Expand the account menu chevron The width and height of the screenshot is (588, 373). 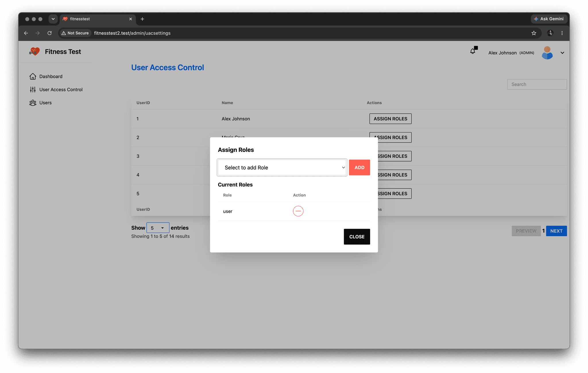click(562, 53)
